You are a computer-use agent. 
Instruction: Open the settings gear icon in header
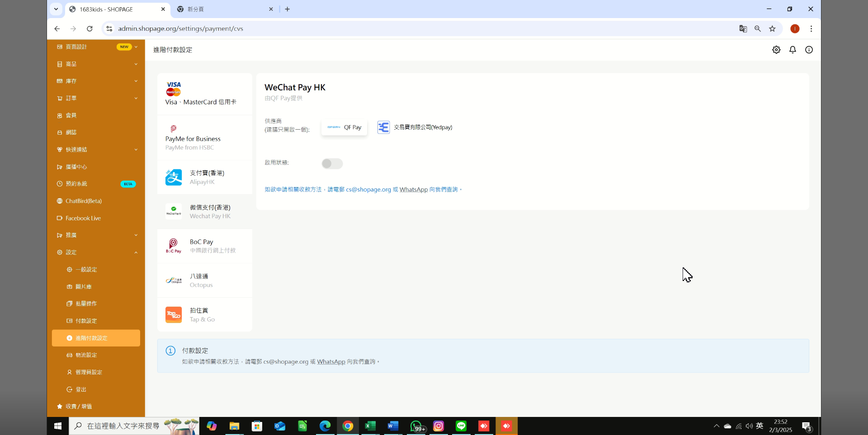(776, 50)
